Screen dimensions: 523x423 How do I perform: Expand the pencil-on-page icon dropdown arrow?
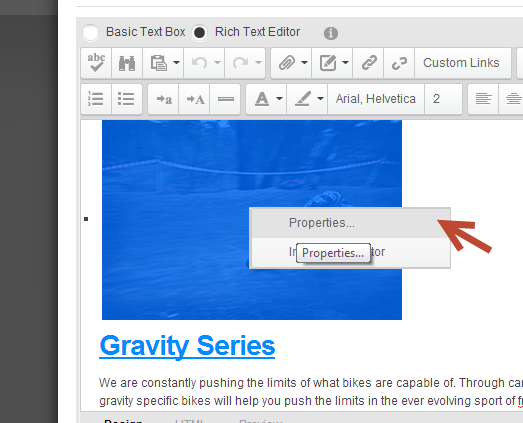[346, 63]
